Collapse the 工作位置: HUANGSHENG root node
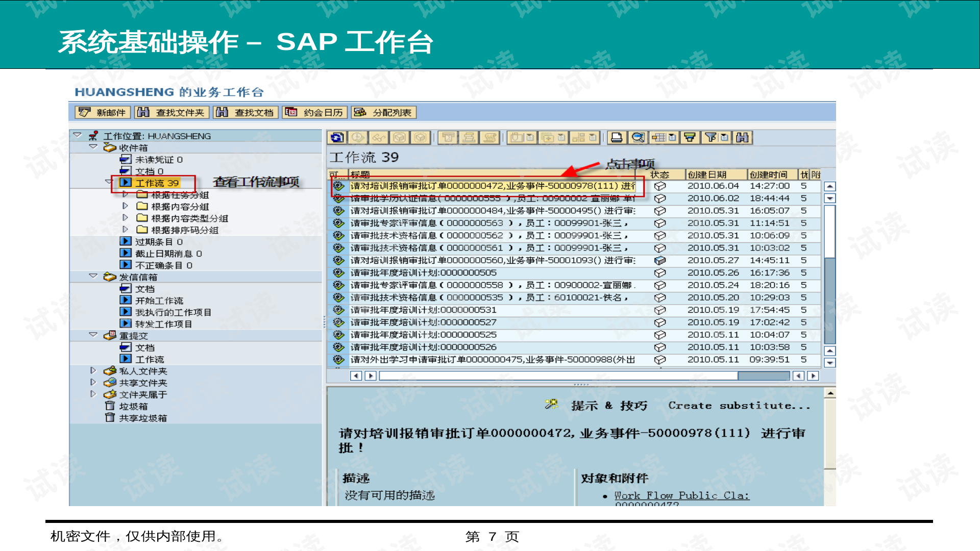Image resolution: width=980 pixels, height=551 pixels. pos(77,135)
